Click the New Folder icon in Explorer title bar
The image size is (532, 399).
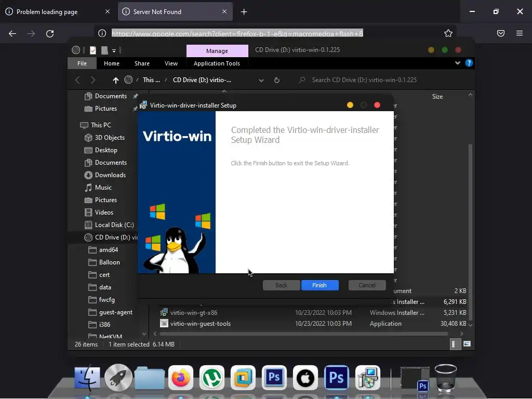104,50
